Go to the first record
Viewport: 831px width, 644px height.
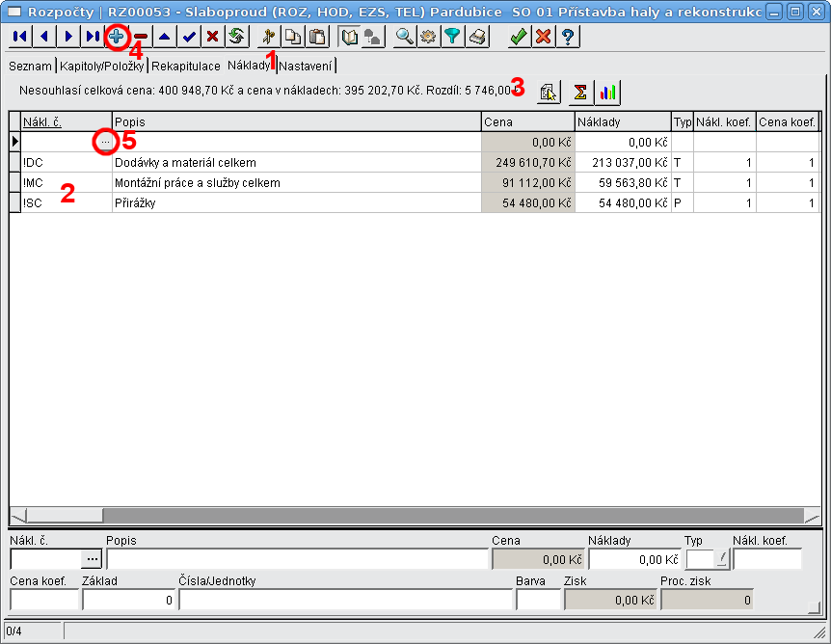click(19, 37)
